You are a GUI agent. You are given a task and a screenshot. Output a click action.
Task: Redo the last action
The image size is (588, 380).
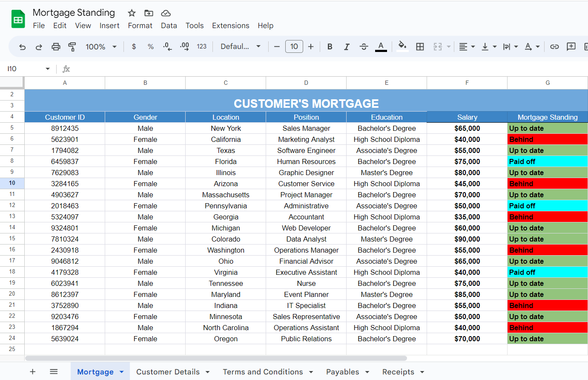coord(39,47)
